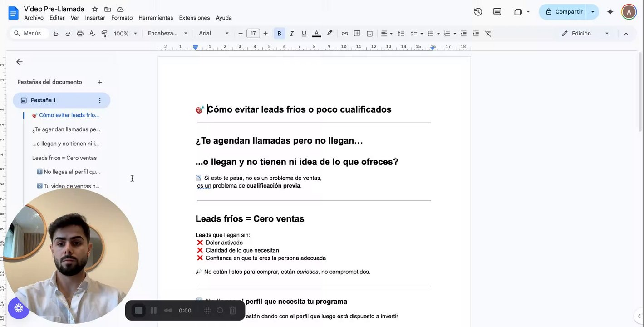Open spelling and grammar check
This screenshot has width=644, height=327.
(x=93, y=34)
